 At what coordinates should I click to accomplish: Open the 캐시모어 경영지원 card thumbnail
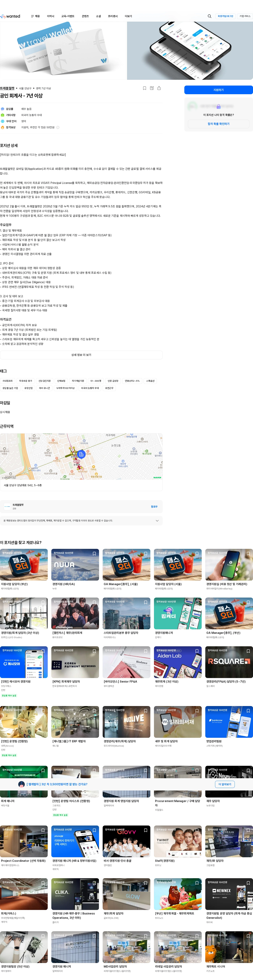(x=24, y=662)
